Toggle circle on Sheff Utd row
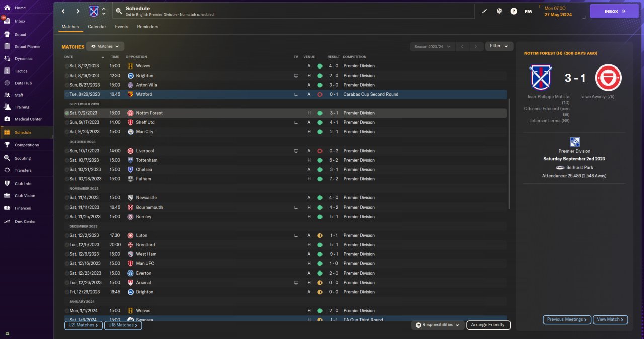This screenshot has height=339, width=644. coord(67,122)
